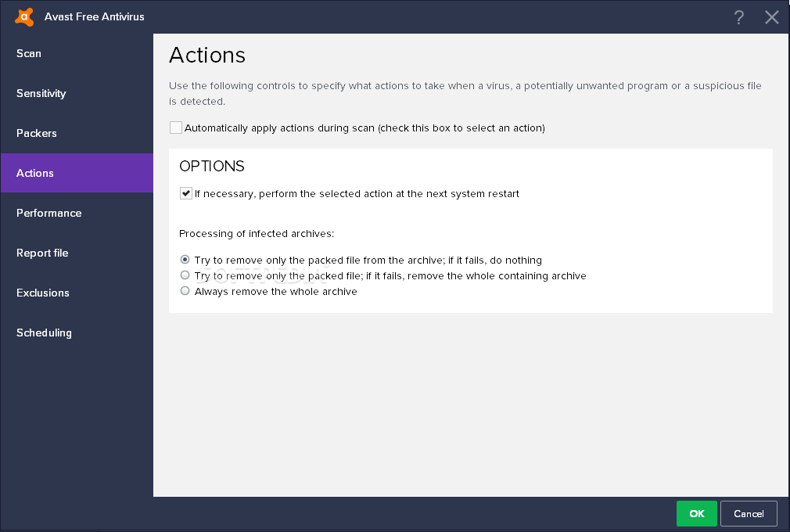Open help with the question mark icon
Screen dimensions: 790x532
pos(739,17)
